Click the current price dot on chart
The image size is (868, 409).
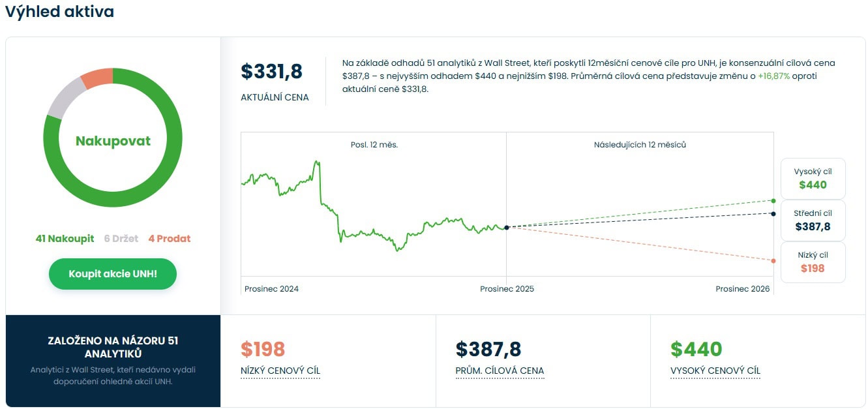[x=507, y=227]
